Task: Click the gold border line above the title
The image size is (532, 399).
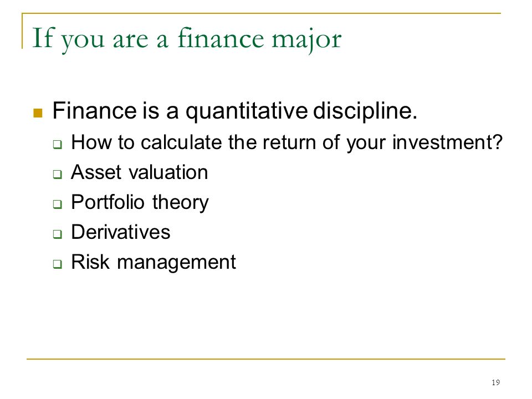Action: 261,13
